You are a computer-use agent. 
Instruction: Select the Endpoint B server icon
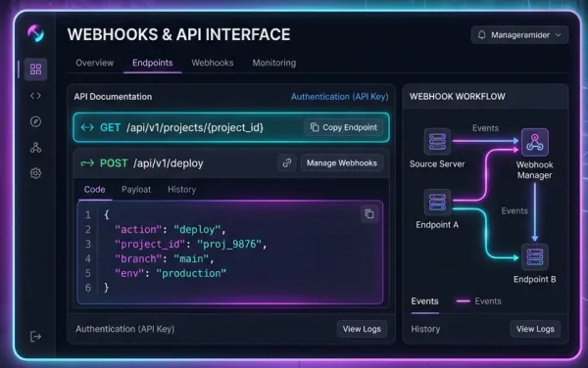pyautogui.click(x=535, y=257)
